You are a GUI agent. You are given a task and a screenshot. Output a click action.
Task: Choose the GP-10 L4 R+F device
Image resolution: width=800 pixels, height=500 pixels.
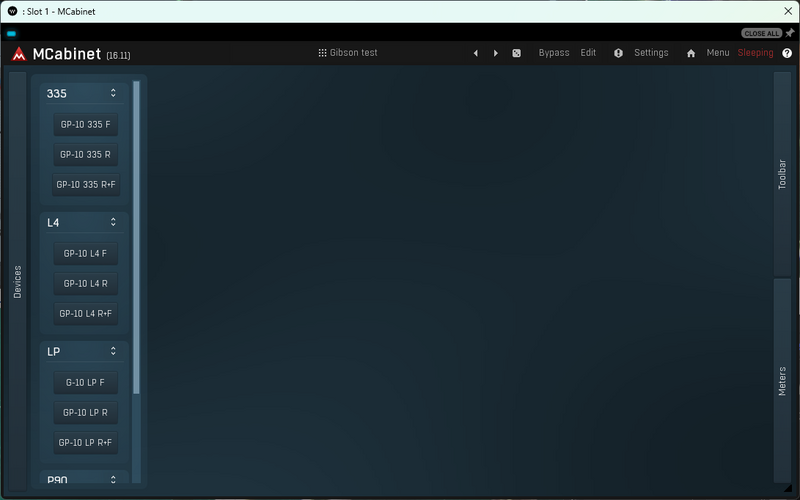tap(86, 314)
